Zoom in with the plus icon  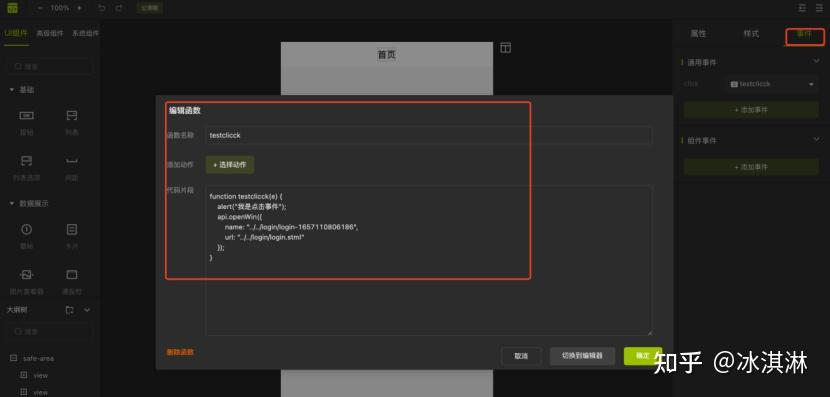click(x=79, y=8)
